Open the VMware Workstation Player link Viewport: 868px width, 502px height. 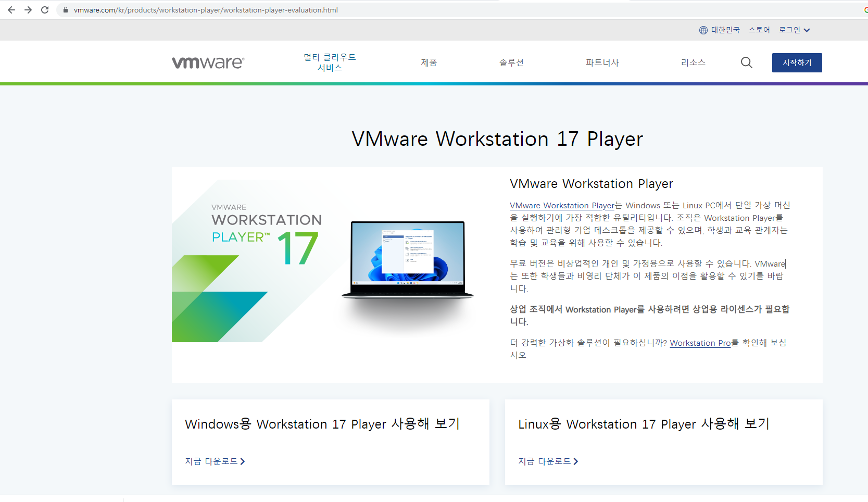pyautogui.click(x=562, y=206)
